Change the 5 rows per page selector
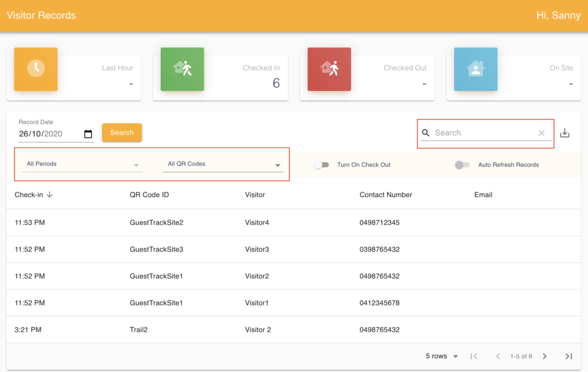Screen dimensions: 588x372 pyautogui.click(x=442, y=356)
